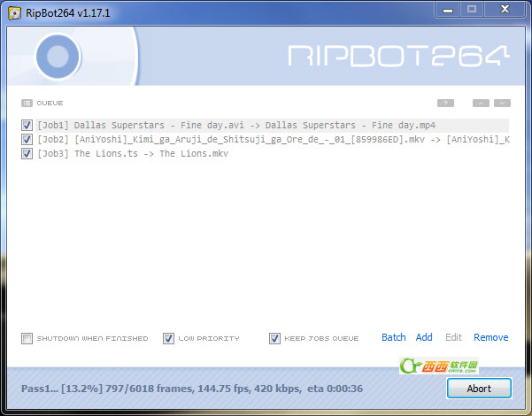Click the Queue list icon
This screenshot has height=416, width=532.
pos(27,104)
